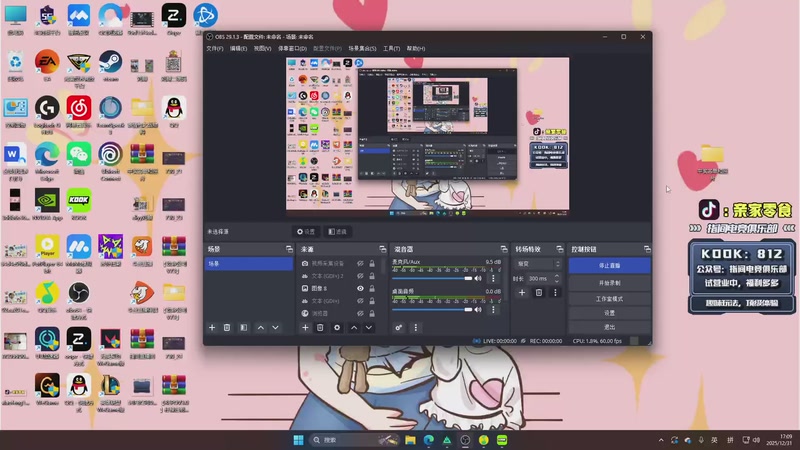This screenshot has width=800, height=450.
Task: Mute the 桌面音频 audio channel
Action: point(478,310)
